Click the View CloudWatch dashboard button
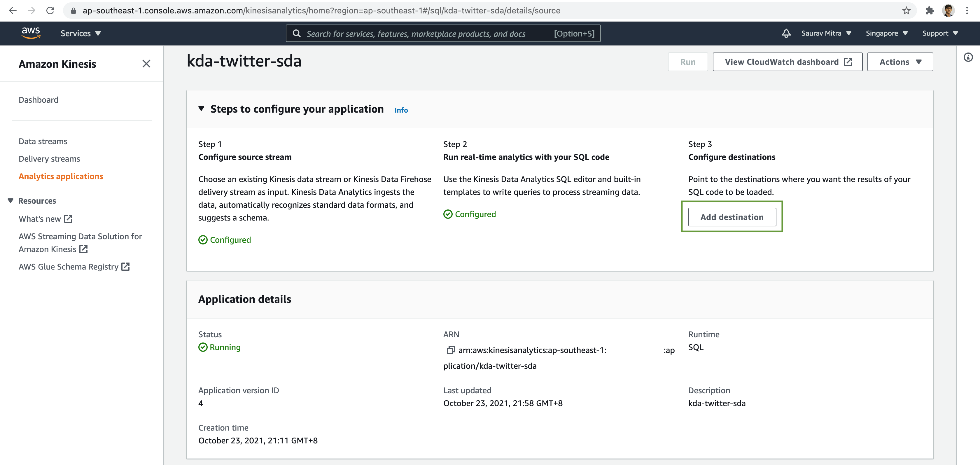Screen dimensions: 980x465 pyautogui.click(x=787, y=62)
